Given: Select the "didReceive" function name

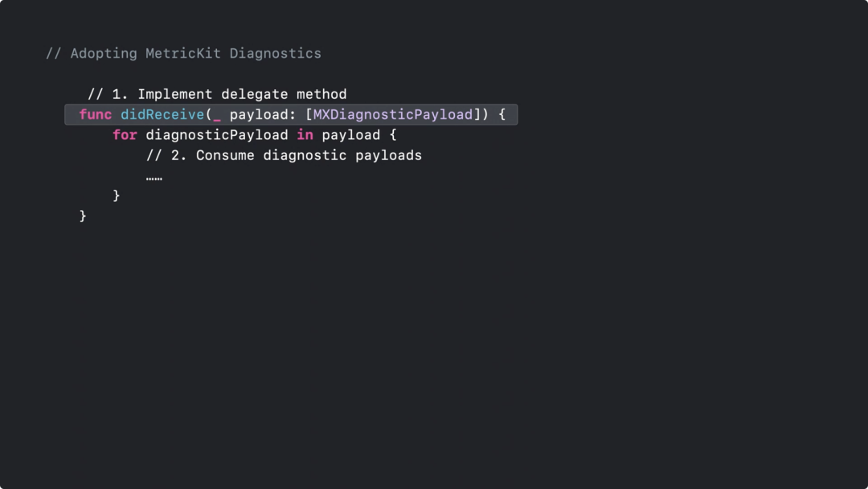Looking at the screenshot, I should pos(162,115).
